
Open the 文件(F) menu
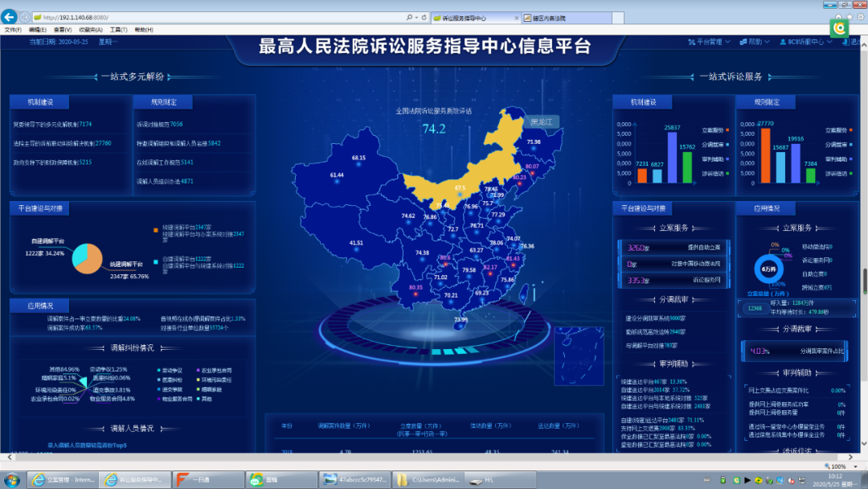tap(13, 30)
